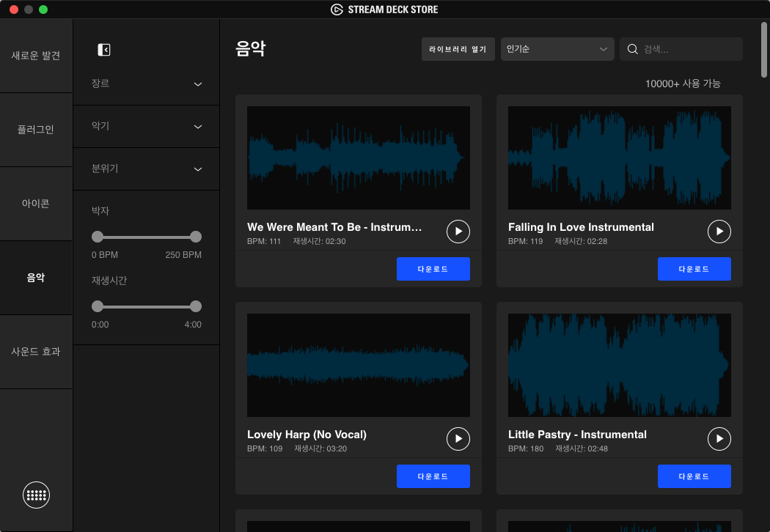Click the 재생시간 maximum slider handle
Screen dimensions: 770x532
click(x=196, y=307)
